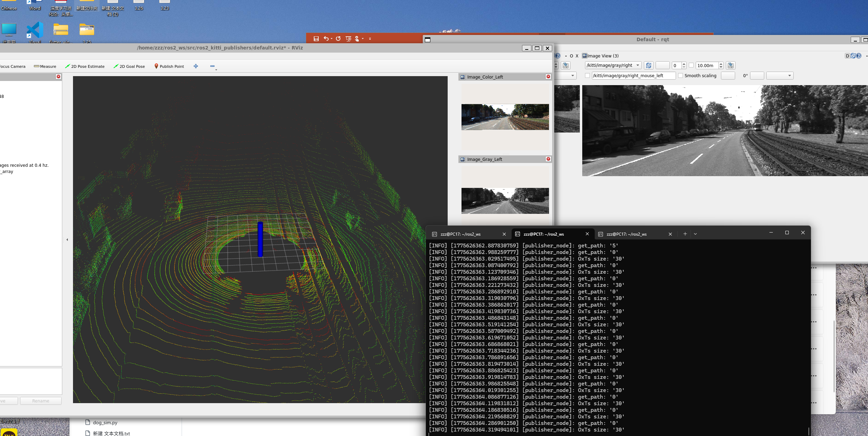Click the /kitti/image/gray/right_mouse_left text field
The image size is (868, 436).
tap(634, 75)
